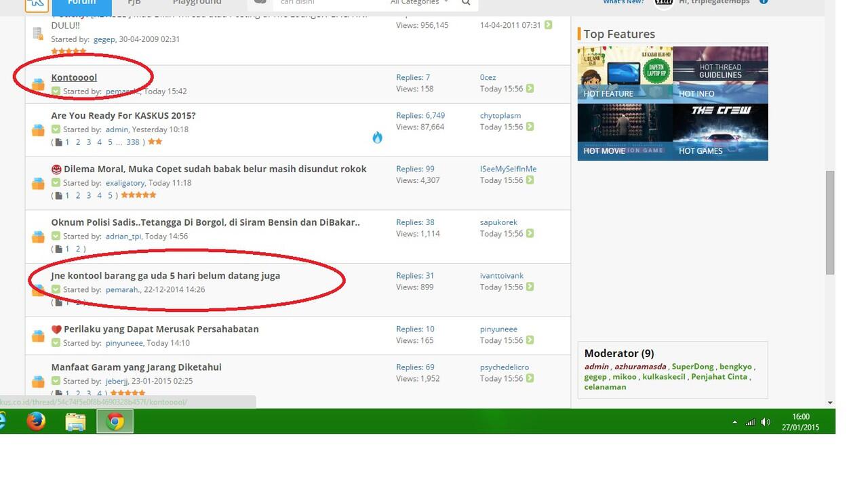The image size is (868, 488).
Task: Go to last post arrow for chytoplasm
Action: click(x=530, y=127)
